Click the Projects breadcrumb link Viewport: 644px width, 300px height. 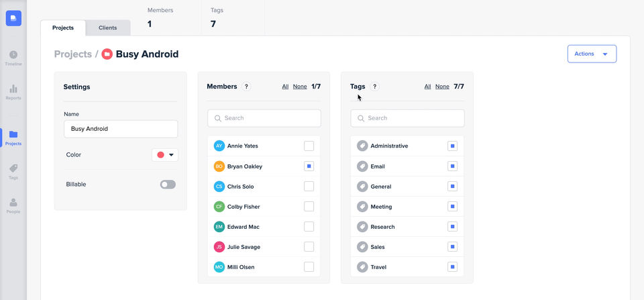tap(72, 54)
